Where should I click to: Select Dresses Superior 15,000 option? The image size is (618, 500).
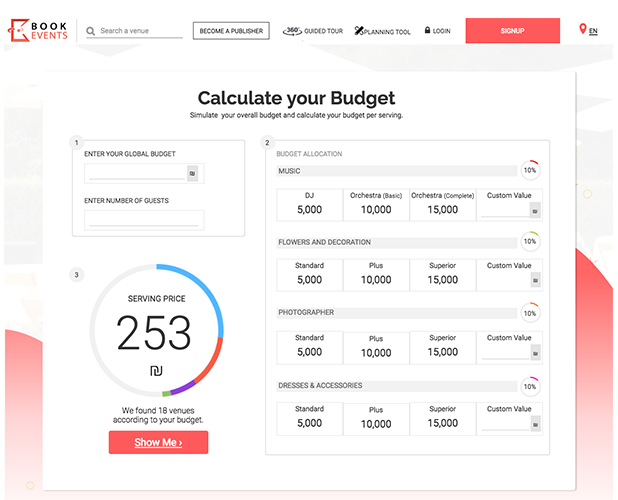(443, 419)
